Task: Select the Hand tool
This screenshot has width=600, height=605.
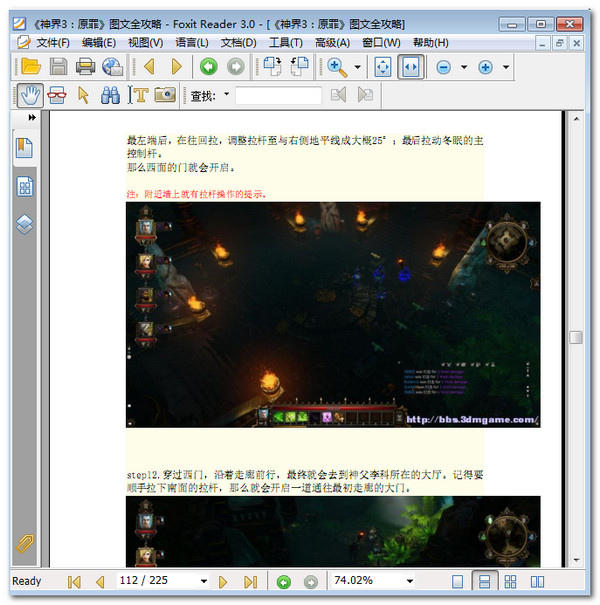Action: point(30,95)
